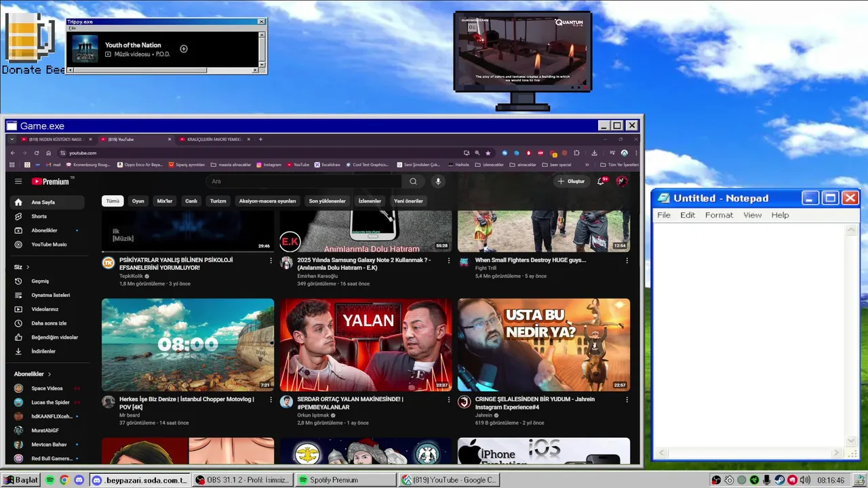Open Abonelikler in the sidebar
This screenshot has width=868, height=488.
[x=46, y=230]
